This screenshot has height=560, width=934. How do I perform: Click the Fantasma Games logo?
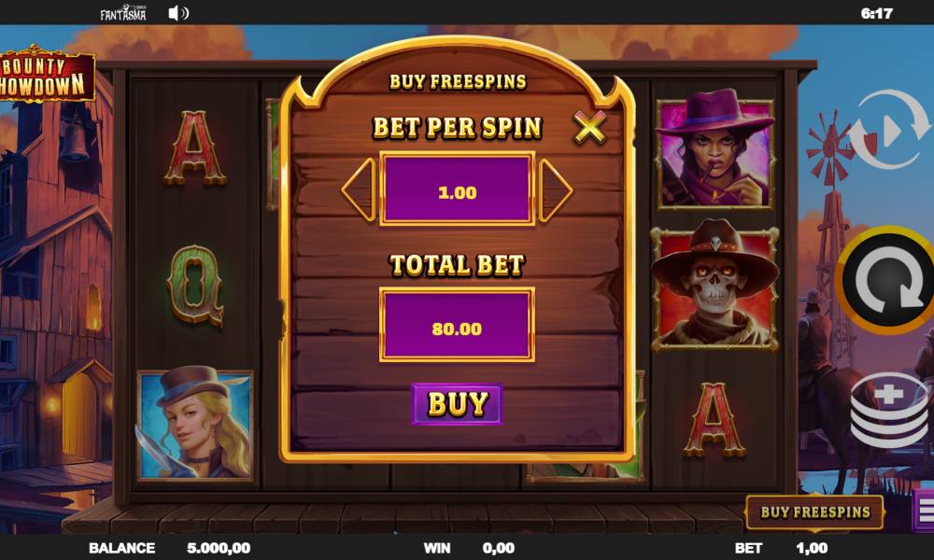[123, 12]
